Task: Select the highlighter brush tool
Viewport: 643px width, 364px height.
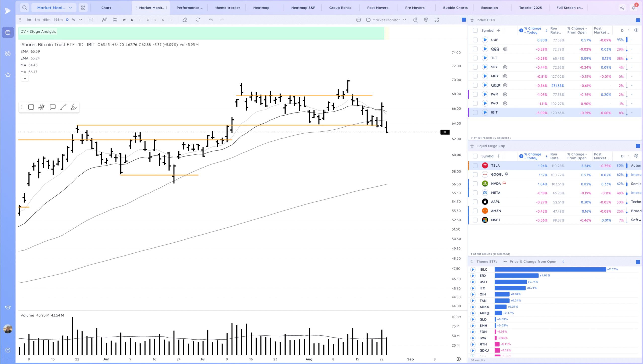Action: (74, 107)
